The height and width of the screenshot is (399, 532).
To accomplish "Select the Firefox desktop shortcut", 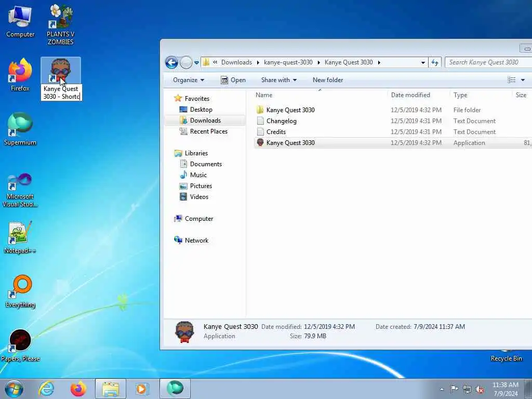I will coord(20,75).
